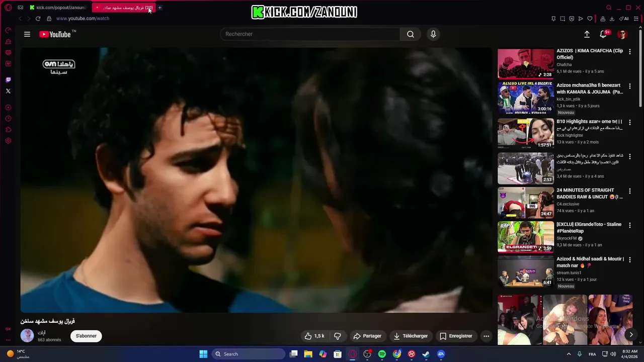This screenshot has width=644, height=362.
Task: Open Extensions cube icon in sidebar
Action: coord(8,130)
